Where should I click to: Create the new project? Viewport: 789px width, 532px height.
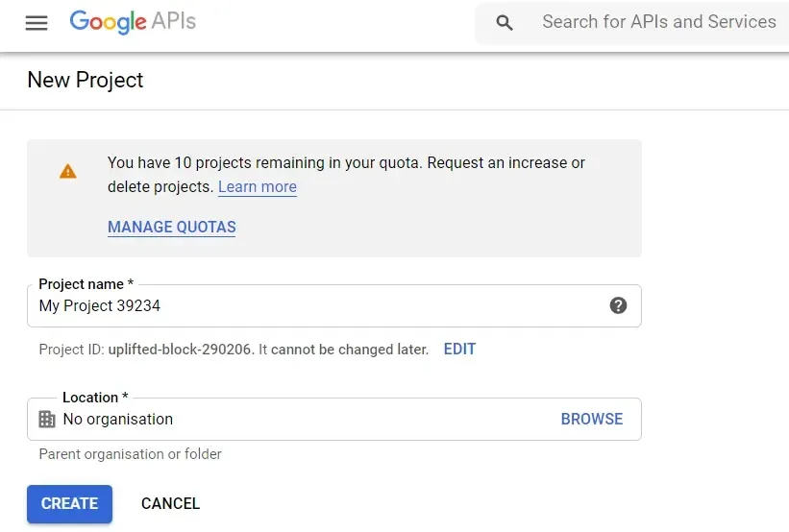[69, 504]
